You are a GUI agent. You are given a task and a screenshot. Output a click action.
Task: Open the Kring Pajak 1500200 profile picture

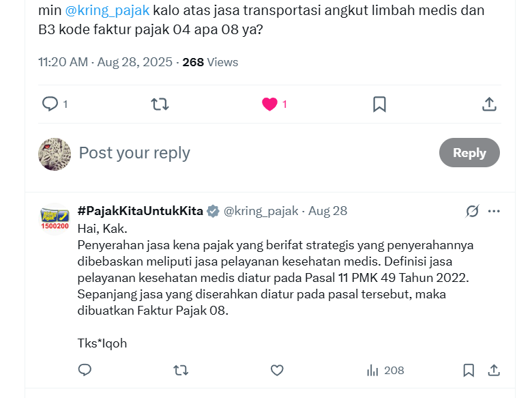(x=55, y=218)
